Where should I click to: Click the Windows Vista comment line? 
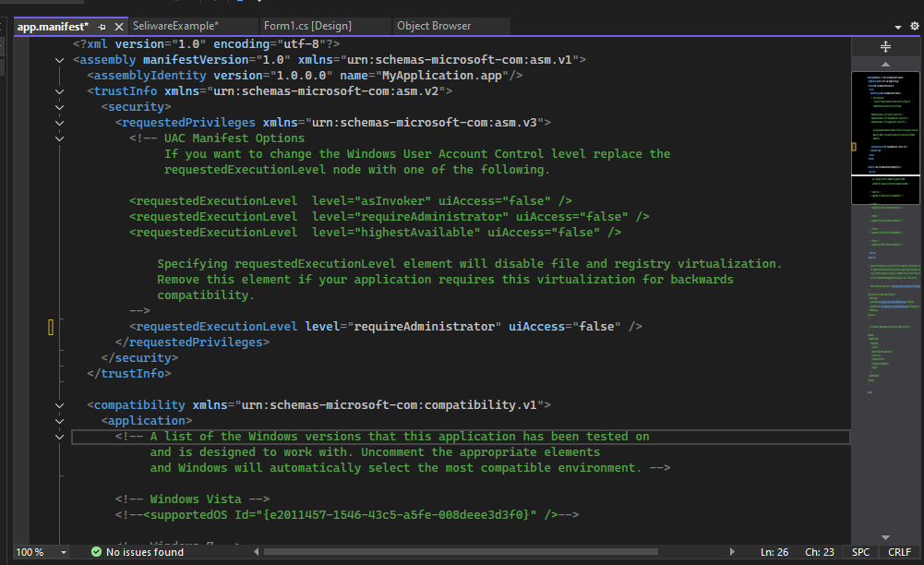(x=192, y=499)
